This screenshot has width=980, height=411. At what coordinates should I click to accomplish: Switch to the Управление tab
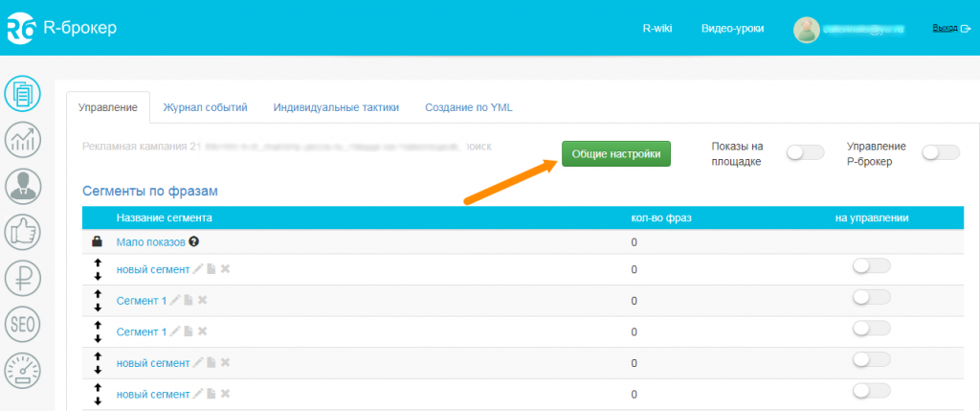pos(107,107)
